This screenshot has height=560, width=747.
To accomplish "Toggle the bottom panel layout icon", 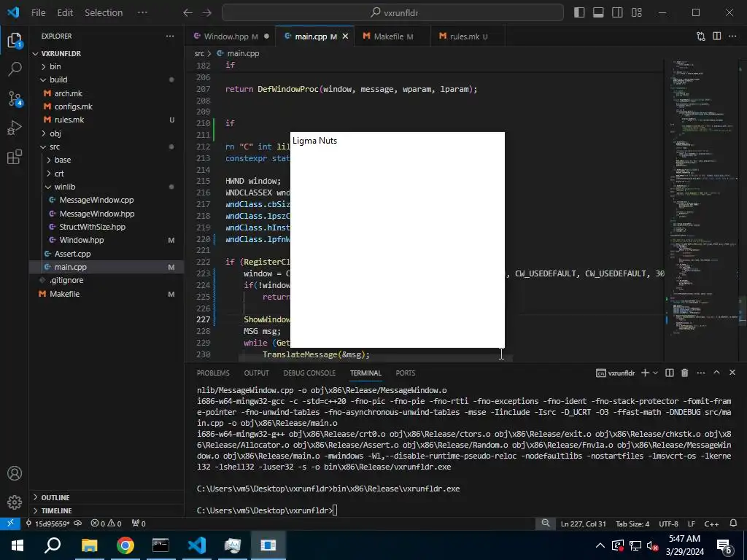I will tap(598, 13).
